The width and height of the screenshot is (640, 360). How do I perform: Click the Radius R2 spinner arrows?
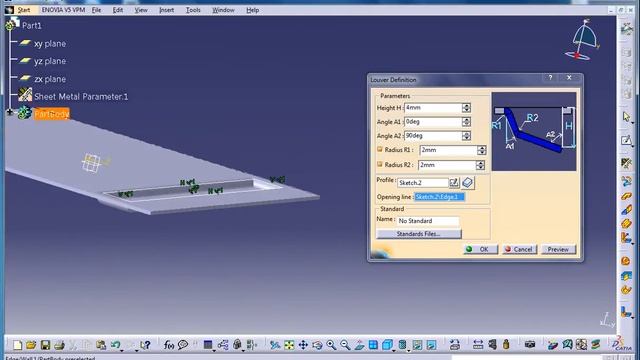tap(480, 165)
